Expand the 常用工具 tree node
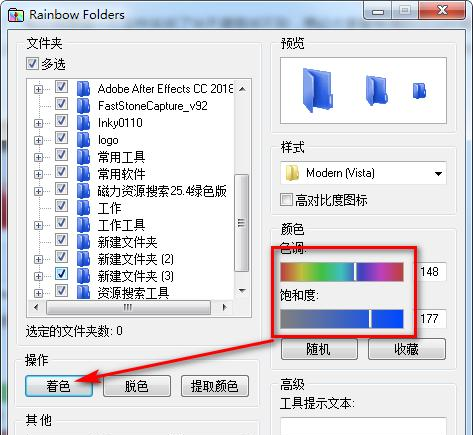This screenshot has height=435, width=473. [38, 157]
